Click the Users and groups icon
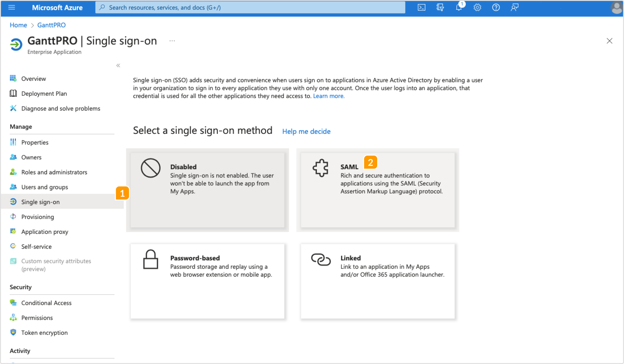This screenshot has width=624, height=364. [x=13, y=187]
